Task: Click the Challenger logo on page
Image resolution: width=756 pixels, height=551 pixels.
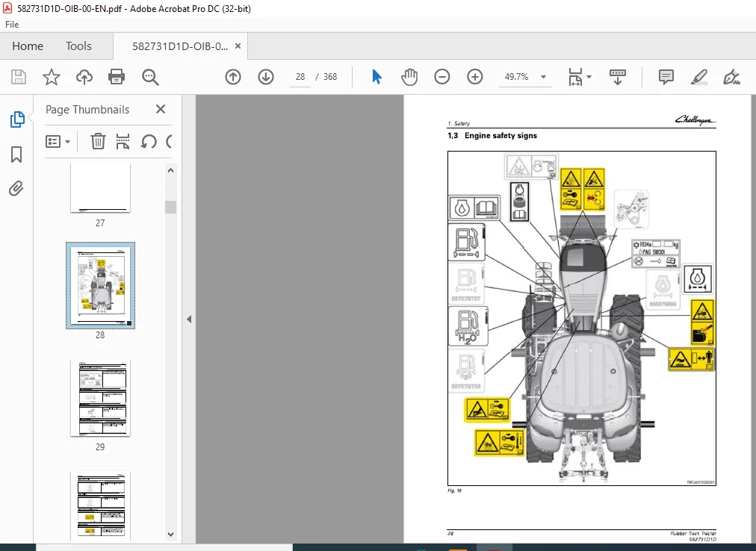Action: pos(695,120)
